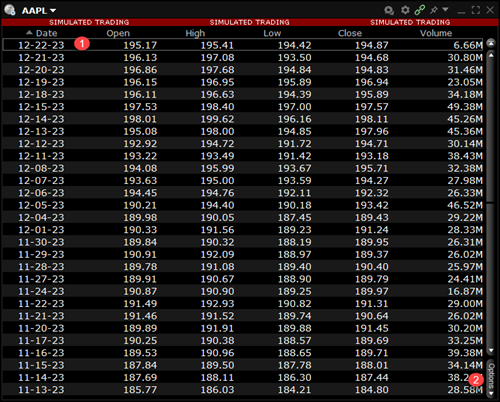This screenshot has width=500, height=402.
Task: Open the vertical Options button
Action: coord(491,378)
